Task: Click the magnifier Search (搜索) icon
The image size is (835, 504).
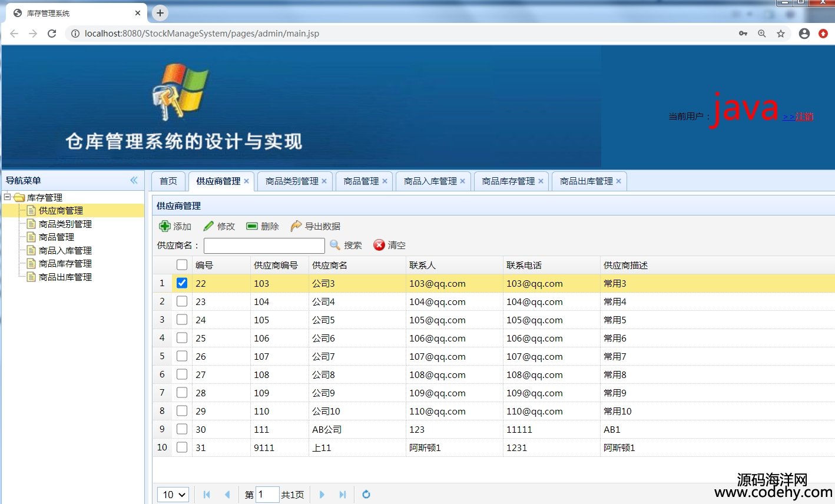Action: coord(335,245)
